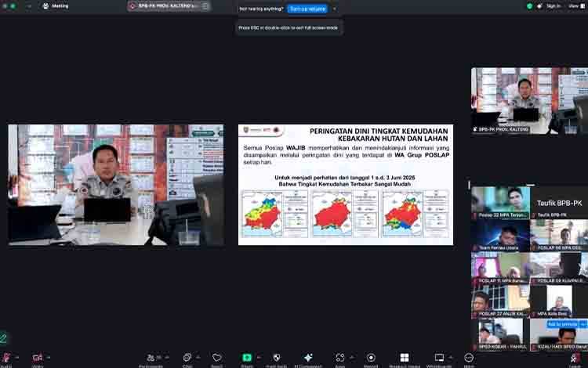Expand the arrow next to Participants
Viewport: 588px width, 368px height.
click(167, 358)
